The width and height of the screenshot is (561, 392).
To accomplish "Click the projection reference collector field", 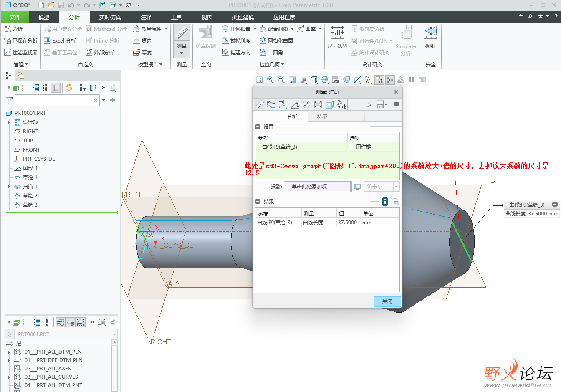I will [317, 187].
